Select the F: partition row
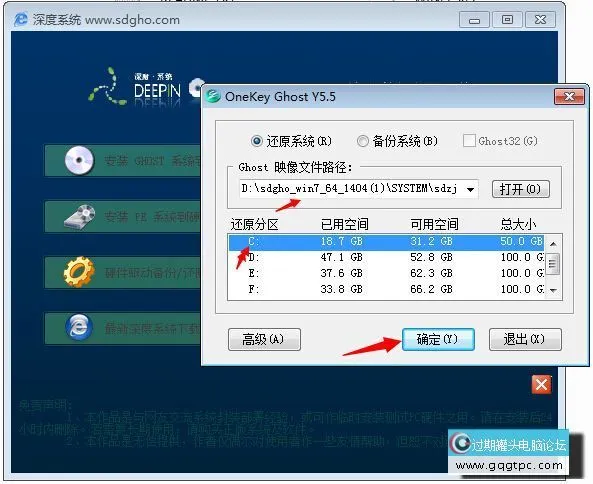Viewport: 593px width, 484px height. 386,289
